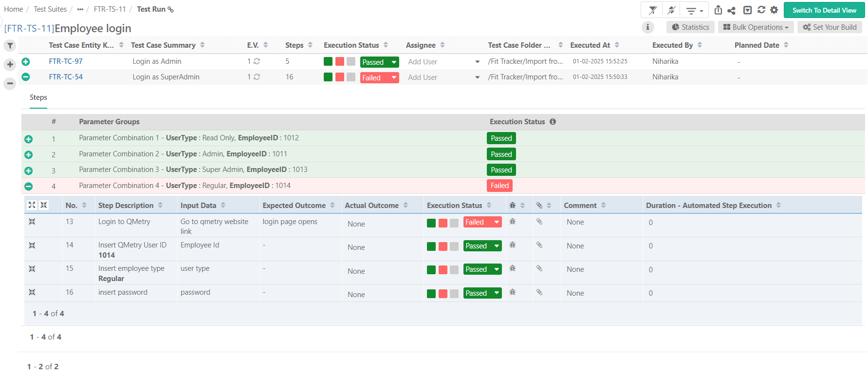Click the attachment paperclip for step 14
This screenshot has height=378, width=868.
(539, 245)
